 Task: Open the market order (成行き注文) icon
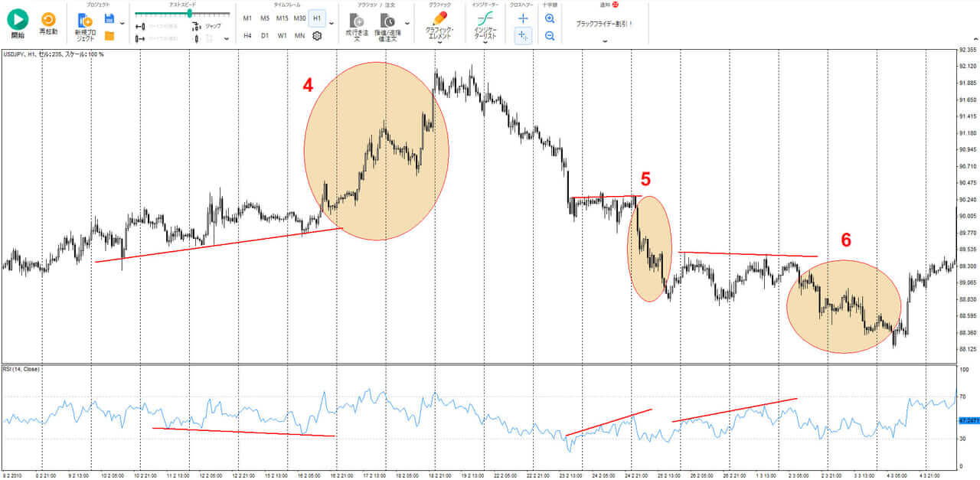coord(357,21)
